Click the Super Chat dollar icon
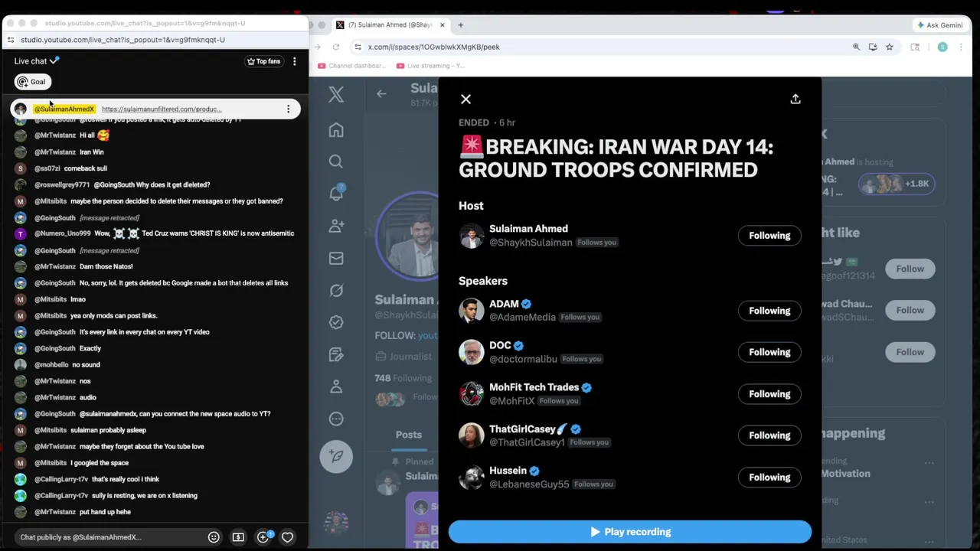980x551 pixels. (x=238, y=537)
